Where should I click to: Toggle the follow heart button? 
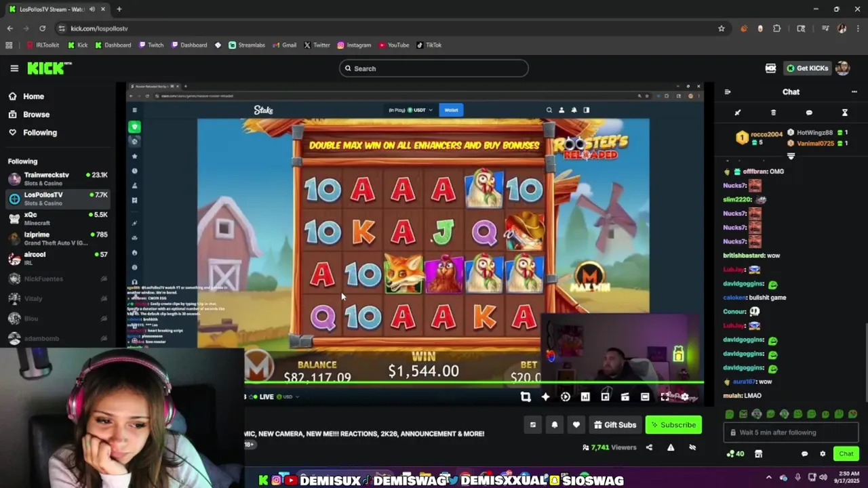point(576,425)
